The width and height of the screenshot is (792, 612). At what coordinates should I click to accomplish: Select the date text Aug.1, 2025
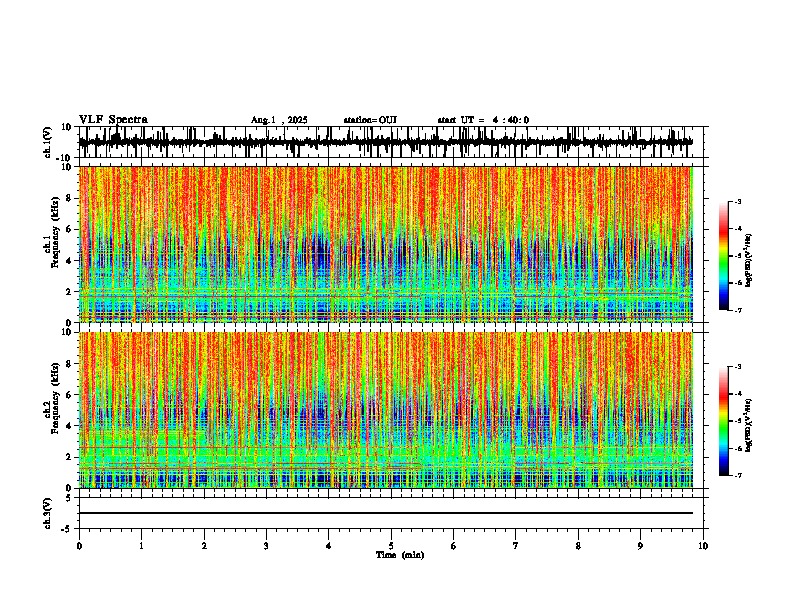coord(279,120)
